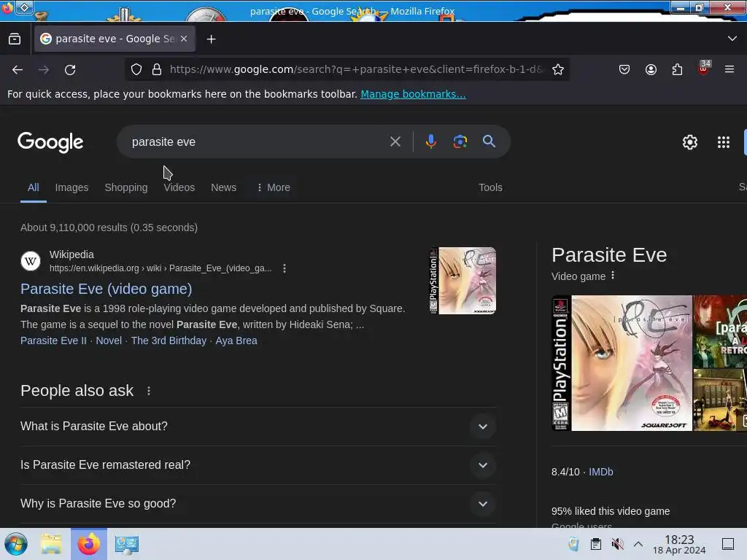747x560 pixels.
Task: Show hidden tray icons with the up chevron
Action: point(638,544)
